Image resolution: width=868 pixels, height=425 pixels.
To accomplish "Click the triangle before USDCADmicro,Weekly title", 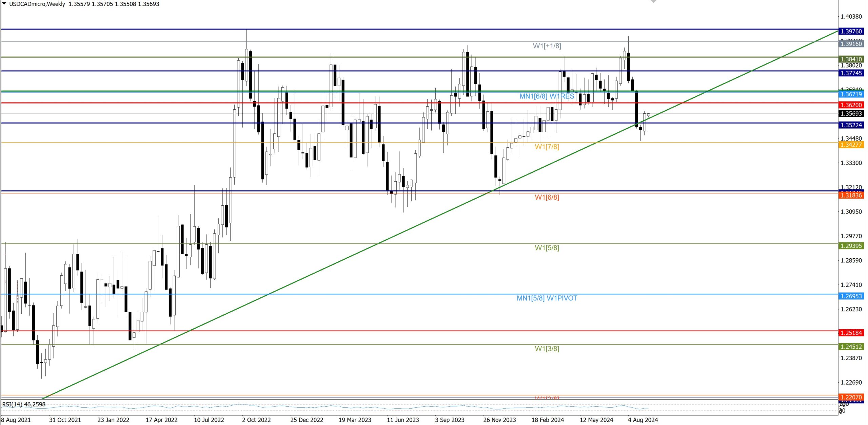I will 4,4.
